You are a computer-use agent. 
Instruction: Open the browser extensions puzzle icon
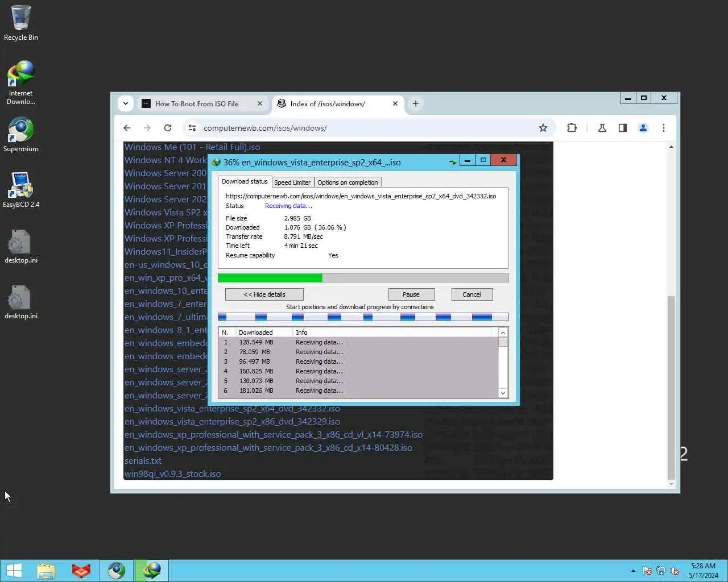(x=572, y=128)
